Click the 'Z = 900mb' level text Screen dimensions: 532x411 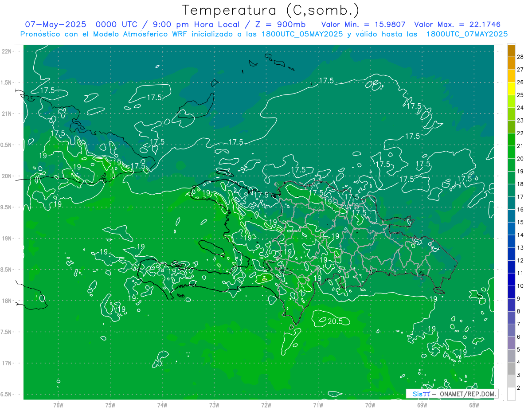280,24
